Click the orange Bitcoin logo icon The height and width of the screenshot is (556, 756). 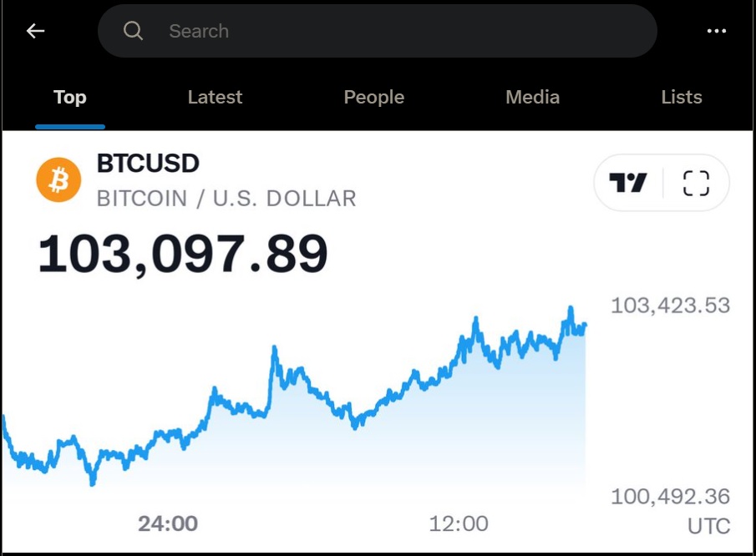58,180
